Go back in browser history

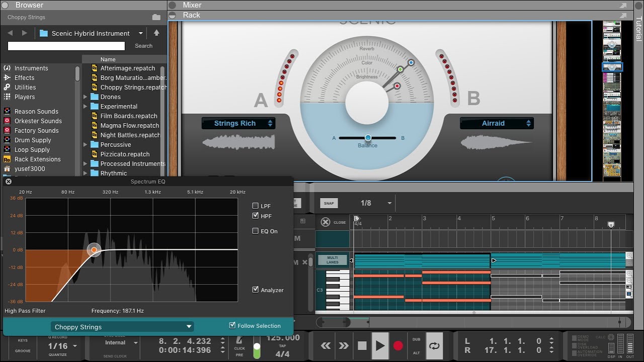pos(11,33)
